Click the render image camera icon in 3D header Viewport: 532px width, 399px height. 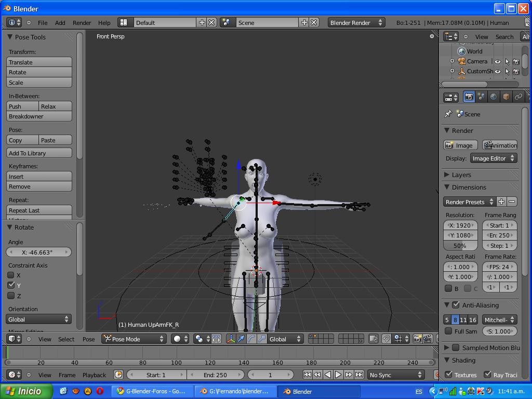(417, 339)
